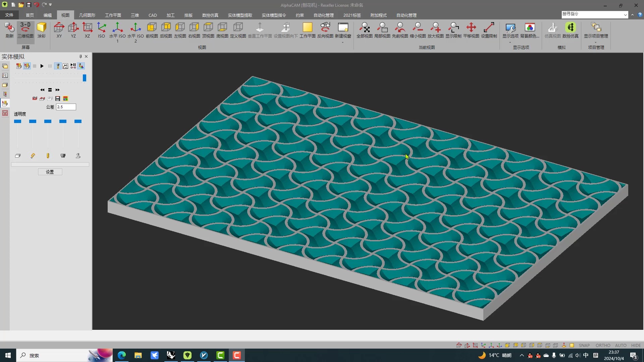The height and width of the screenshot is (362, 644).
Task: Click the fast-forward double-arrow button
Action: point(58,90)
